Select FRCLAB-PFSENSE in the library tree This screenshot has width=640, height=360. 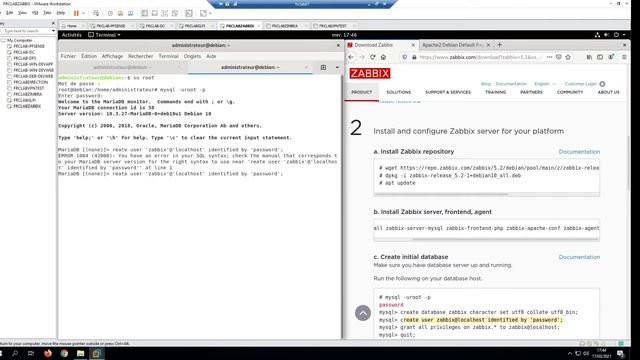tap(29, 46)
